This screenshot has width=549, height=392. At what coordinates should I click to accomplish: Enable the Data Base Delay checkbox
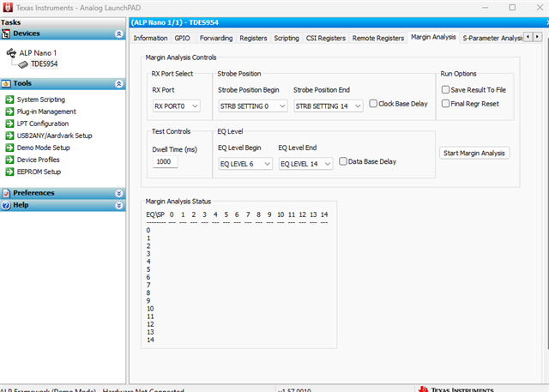tap(343, 161)
